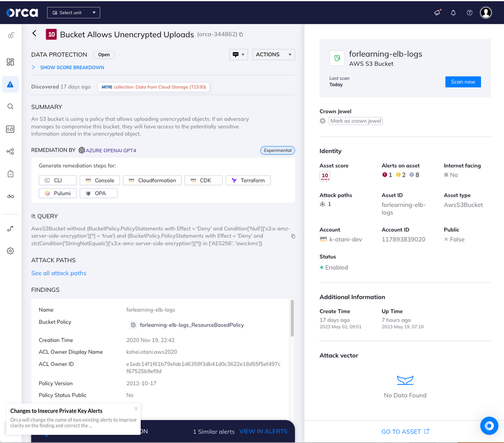
Task: Open the announcements megaphone icon
Action: (x=437, y=13)
